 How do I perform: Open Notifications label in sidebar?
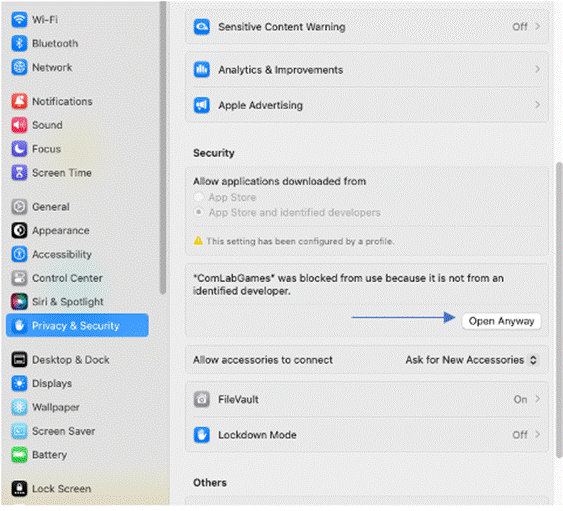point(62,101)
